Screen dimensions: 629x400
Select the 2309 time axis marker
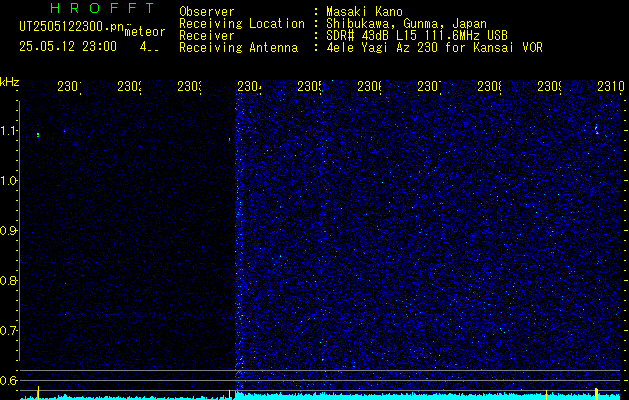tap(549, 86)
